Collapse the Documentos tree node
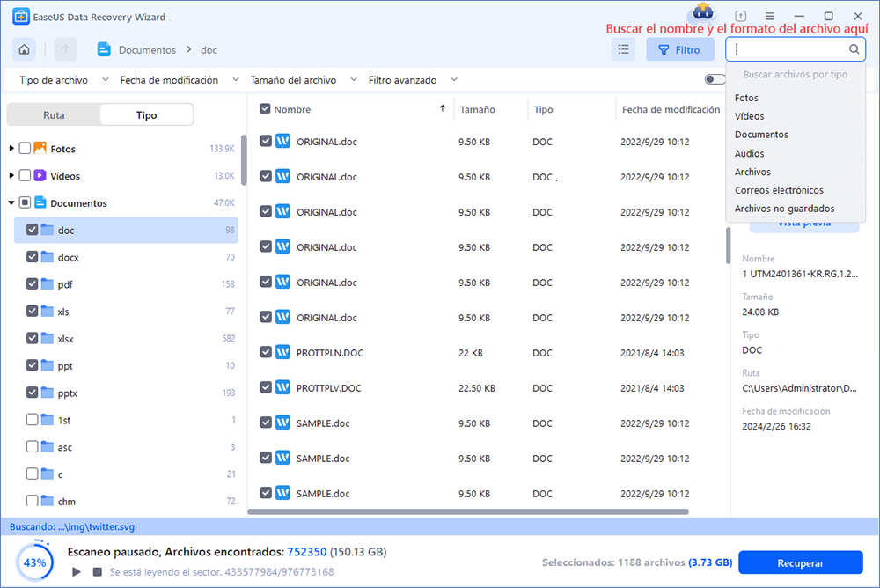 pos(11,202)
